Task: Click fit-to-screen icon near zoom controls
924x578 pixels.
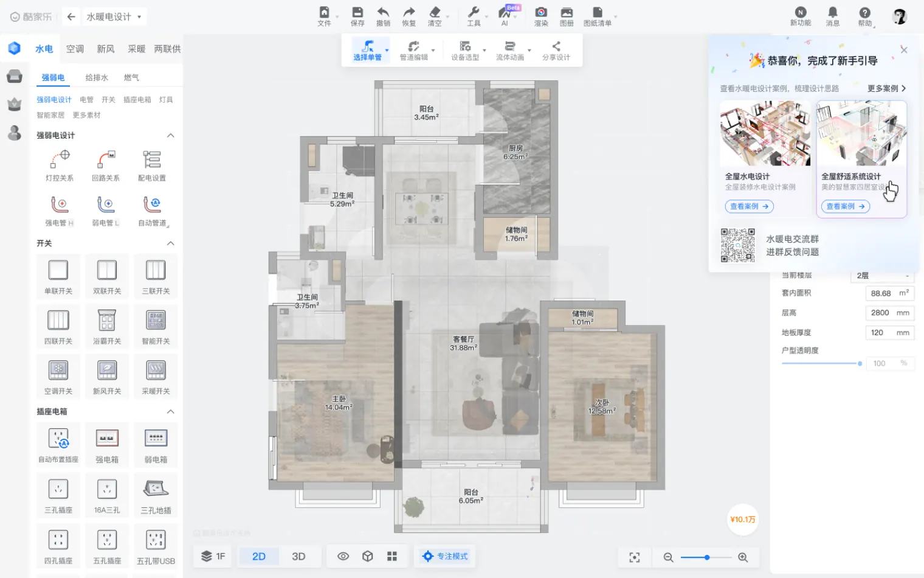Action: pyautogui.click(x=634, y=557)
